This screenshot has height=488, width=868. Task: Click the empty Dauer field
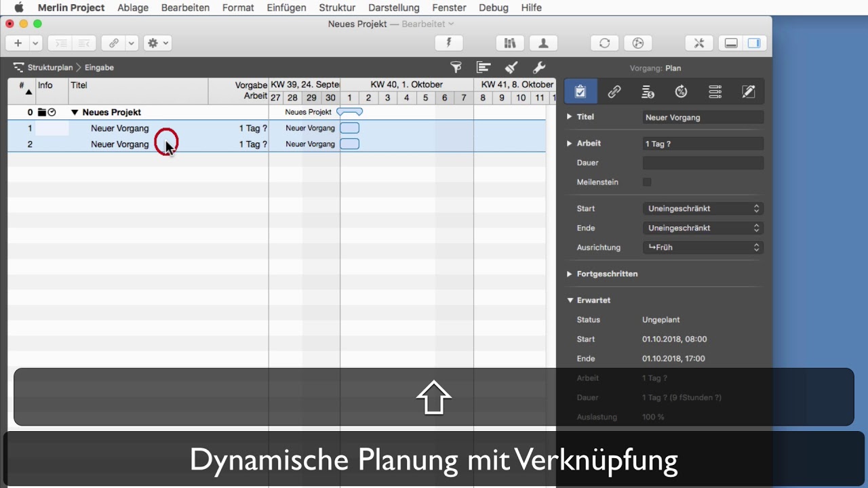pos(703,163)
